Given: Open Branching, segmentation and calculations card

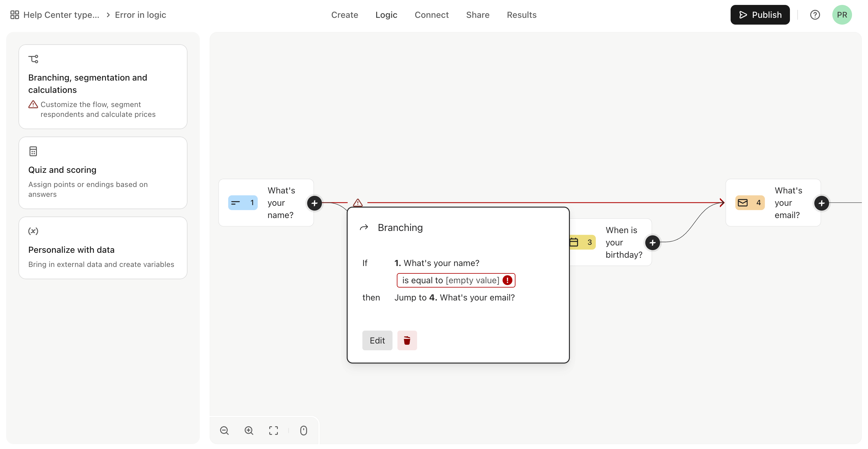Looking at the screenshot, I should coord(103,87).
